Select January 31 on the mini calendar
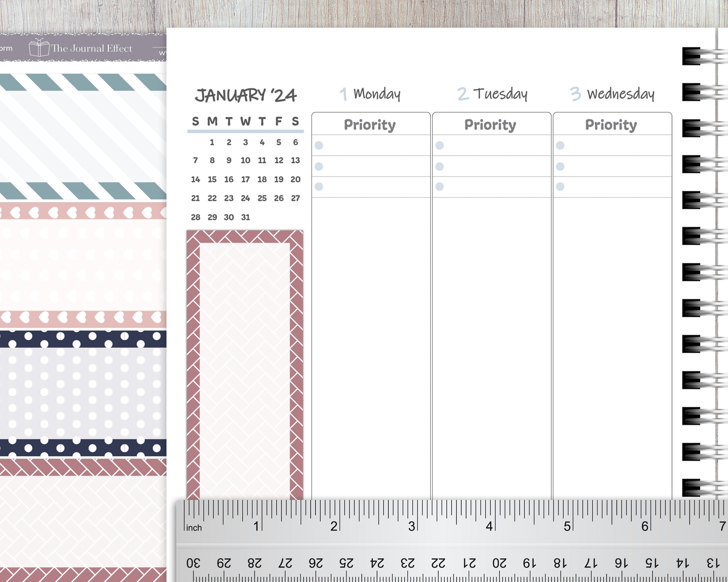 [246, 217]
